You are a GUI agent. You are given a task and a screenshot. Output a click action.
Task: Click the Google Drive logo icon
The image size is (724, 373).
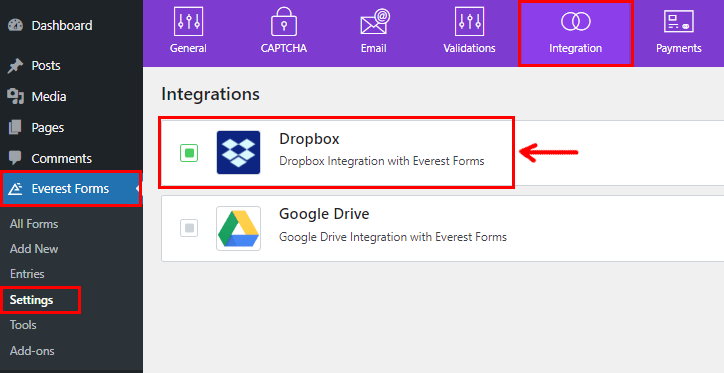[x=238, y=228]
